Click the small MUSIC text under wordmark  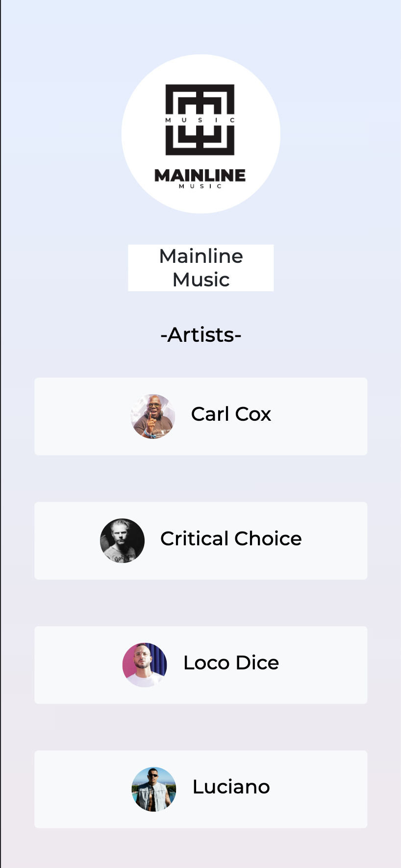click(200, 186)
